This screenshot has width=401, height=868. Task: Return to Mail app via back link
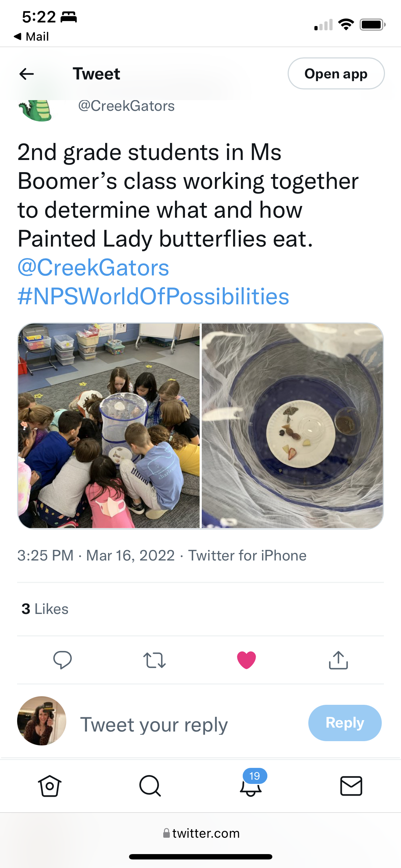pyautogui.click(x=31, y=36)
